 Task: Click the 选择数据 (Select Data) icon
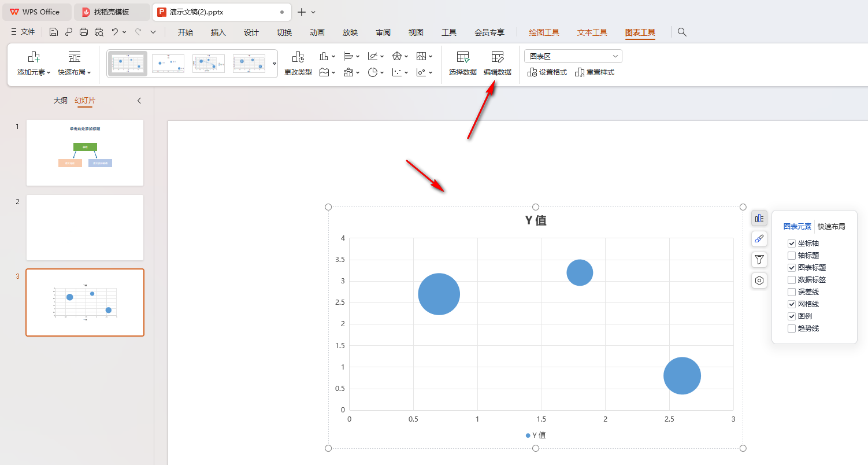coord(462,57)
